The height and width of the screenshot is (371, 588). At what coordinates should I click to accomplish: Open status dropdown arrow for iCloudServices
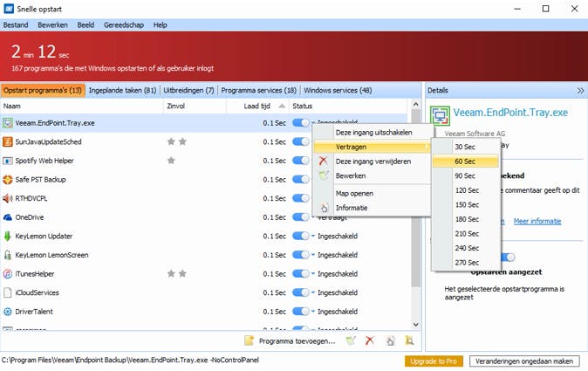click(x=313, y=292)
